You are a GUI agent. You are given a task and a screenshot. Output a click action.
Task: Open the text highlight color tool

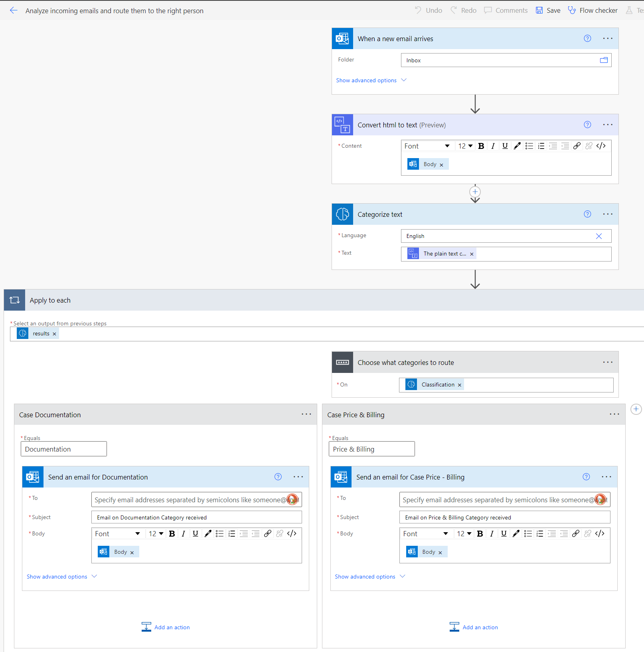click(517, 146)
